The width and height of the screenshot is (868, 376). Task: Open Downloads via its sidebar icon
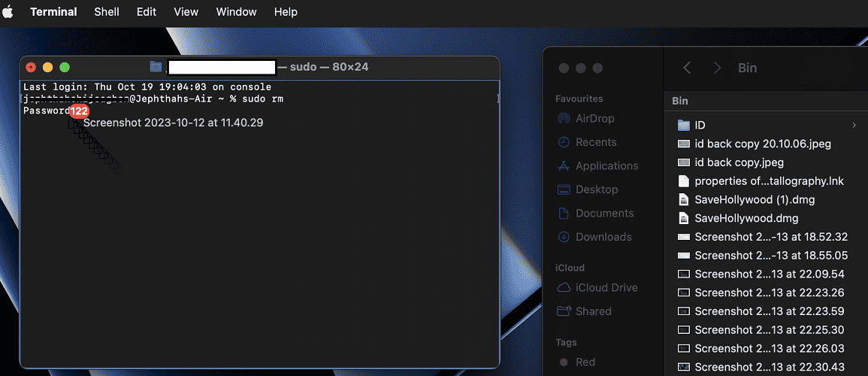pyautogui.click(x=564, y=238)
